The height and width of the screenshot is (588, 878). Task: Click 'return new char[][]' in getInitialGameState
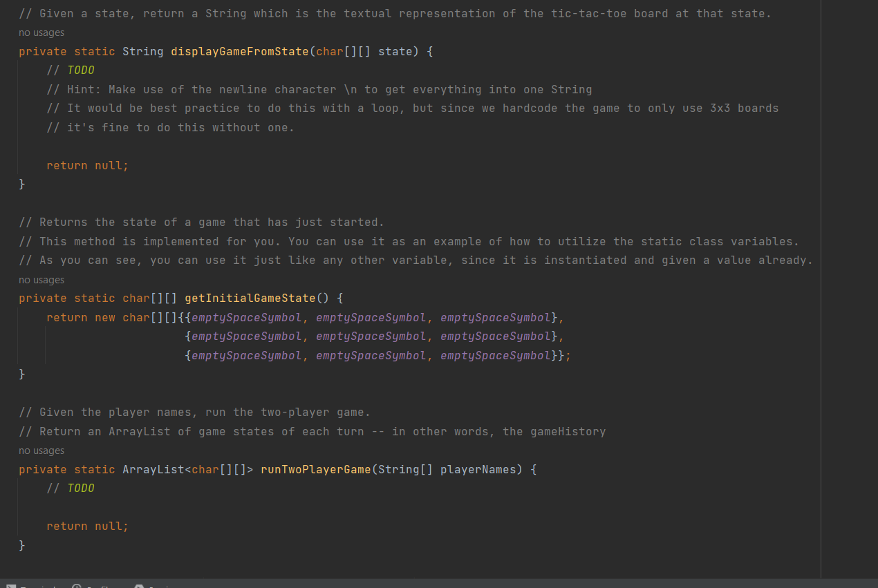coord(112,317)
